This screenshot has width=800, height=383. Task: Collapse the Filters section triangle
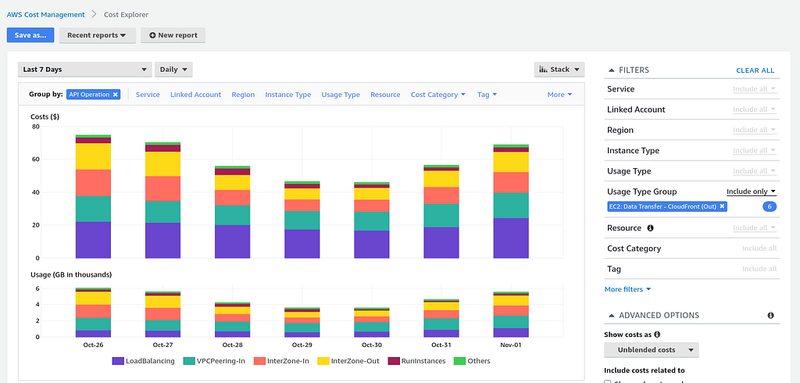coord(611,70)
